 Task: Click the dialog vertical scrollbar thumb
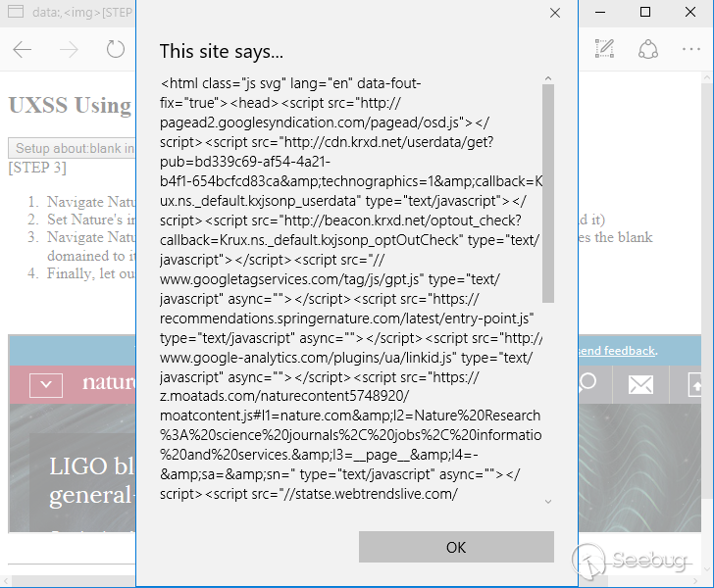548,193
